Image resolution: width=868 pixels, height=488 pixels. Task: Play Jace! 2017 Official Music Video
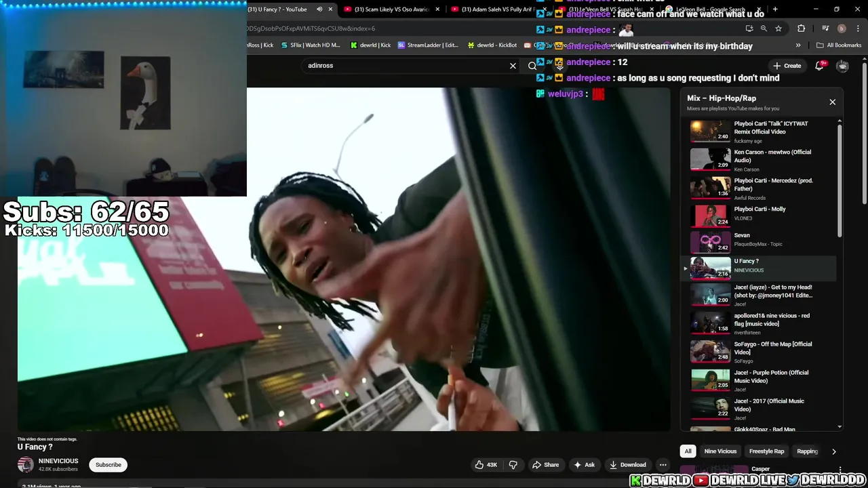(x=759, y=409)
